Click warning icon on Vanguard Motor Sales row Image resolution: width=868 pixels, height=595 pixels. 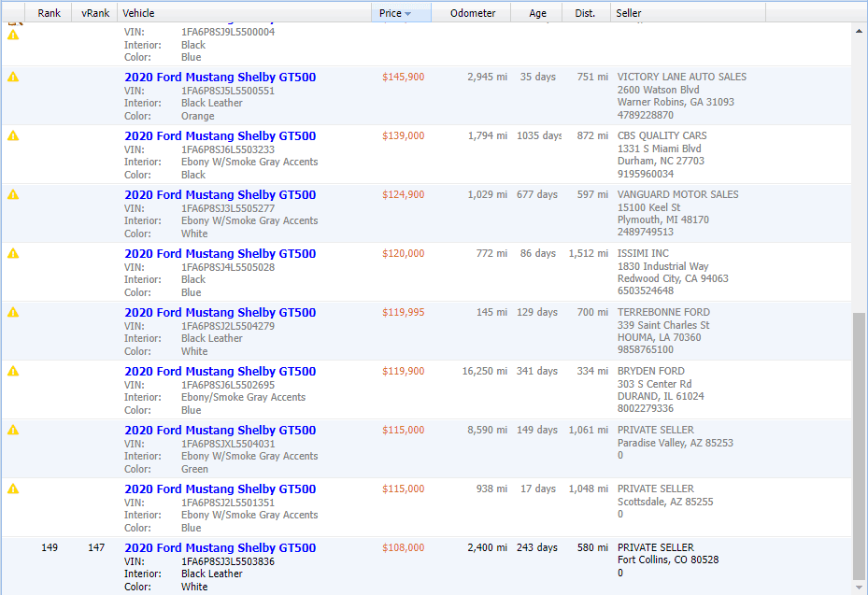pyautogui.click(x=13, y=194)
